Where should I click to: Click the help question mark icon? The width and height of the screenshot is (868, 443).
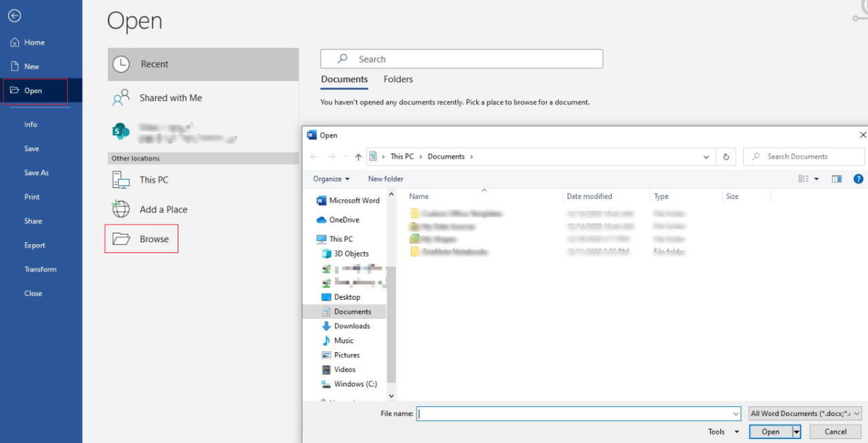click(858, 178)
